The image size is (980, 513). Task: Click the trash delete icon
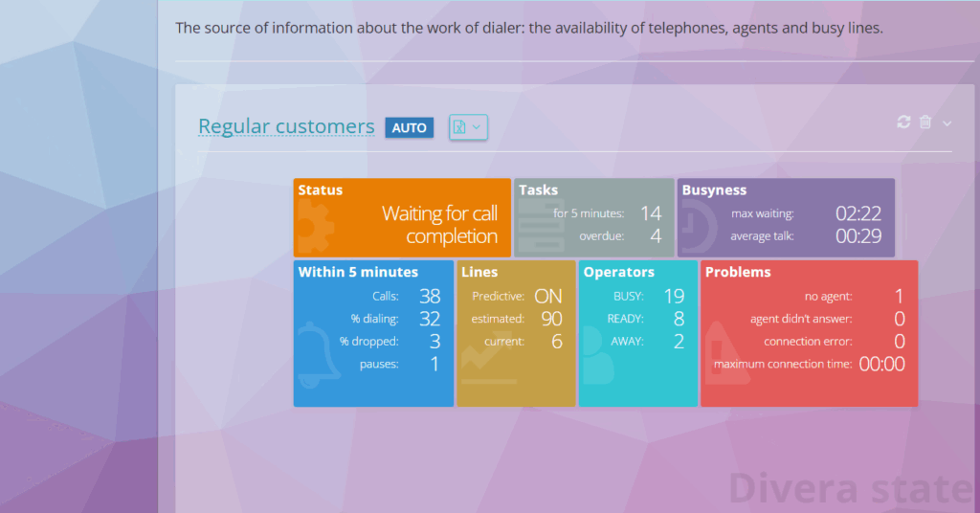tap(925, 123)
